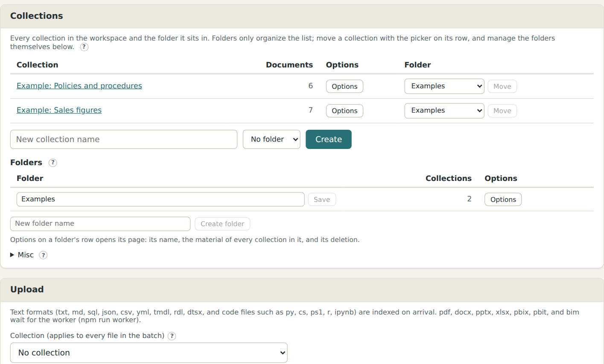Click the Create collection button
Image resolution: width=604 pixels, height=364 pixels.
(x=329, y=140)
